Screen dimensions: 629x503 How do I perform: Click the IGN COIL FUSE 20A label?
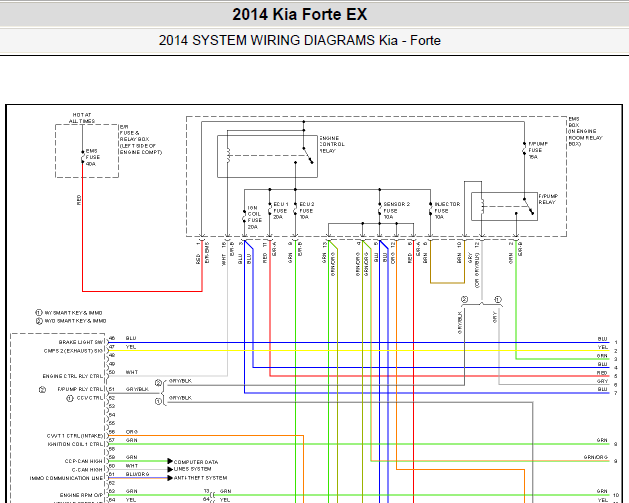click(x=254, y=217)
